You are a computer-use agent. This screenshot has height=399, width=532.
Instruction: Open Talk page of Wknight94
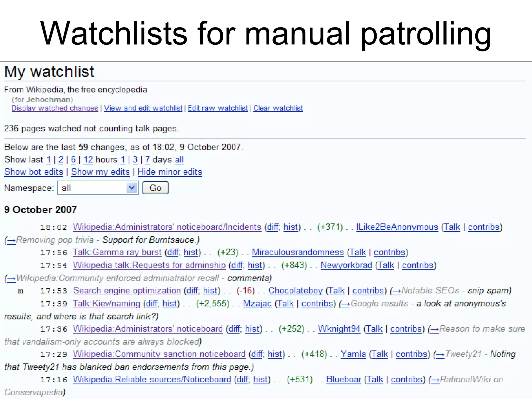(374, 329)
